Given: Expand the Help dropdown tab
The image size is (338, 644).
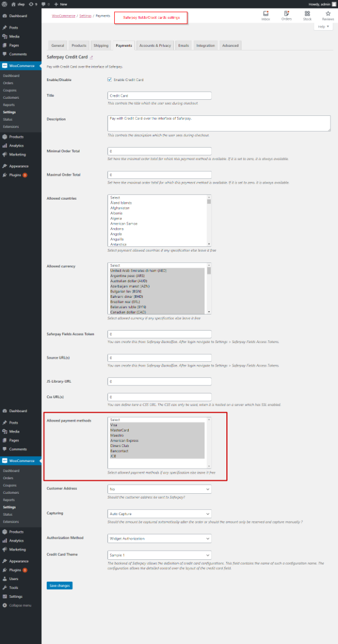Looking at the screenshot, I should point(324,26).
